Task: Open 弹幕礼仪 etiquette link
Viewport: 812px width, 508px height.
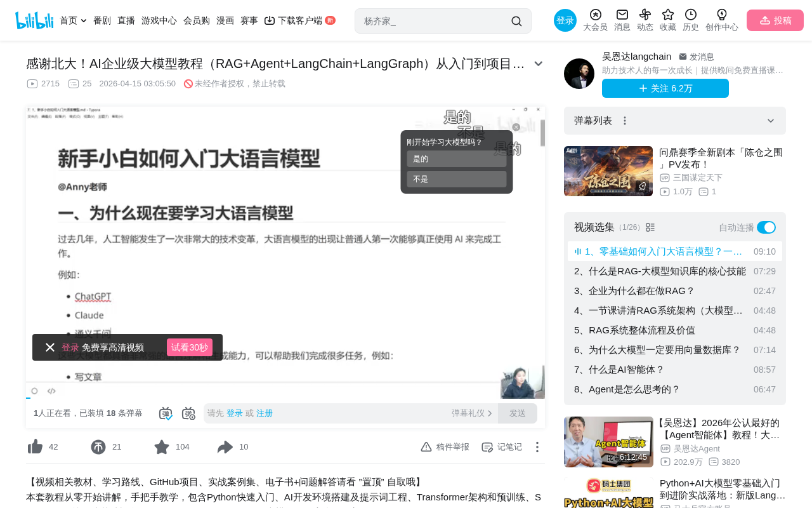Action: coord(472,413)
